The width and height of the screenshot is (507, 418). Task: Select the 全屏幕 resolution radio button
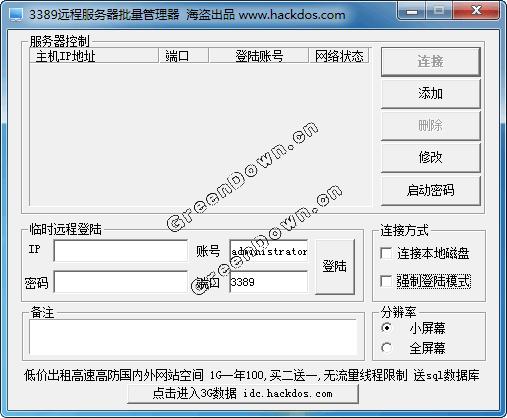[x=387, y=348]
